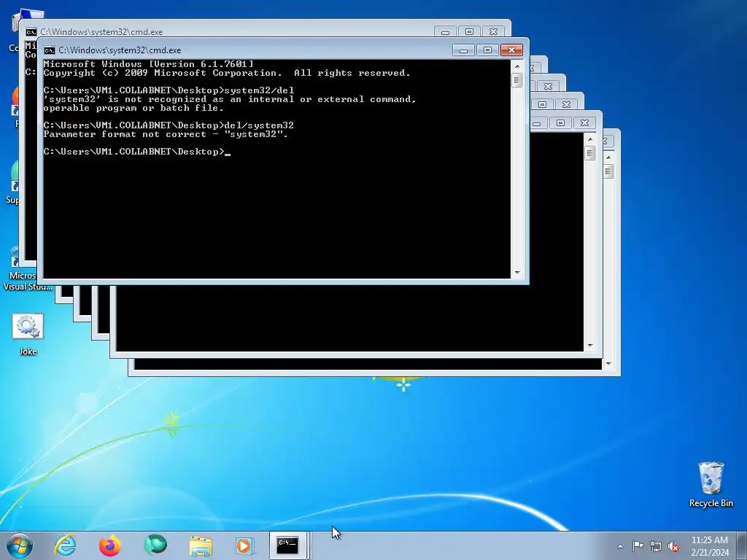
Task: Click 'operable program or batch file.' line
Action: (x=133, y=108)
